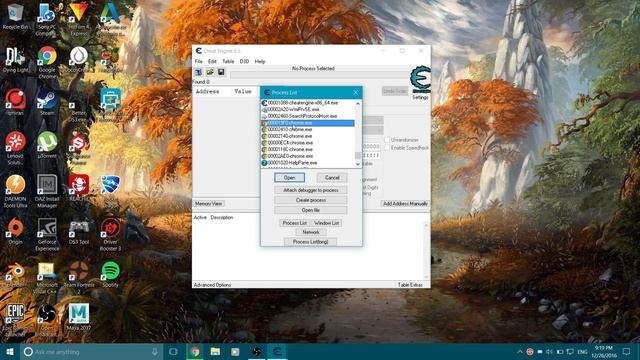Open the Dying Light desktop icon

tap(16, 60)
